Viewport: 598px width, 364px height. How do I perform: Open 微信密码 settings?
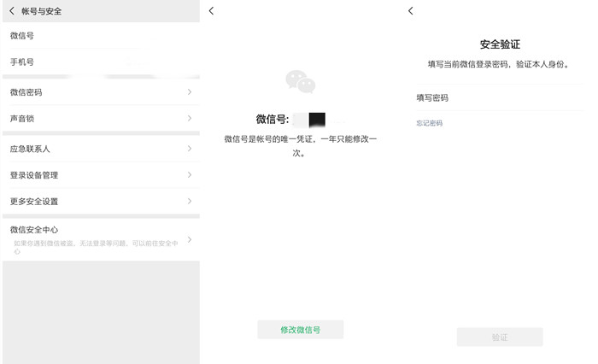point(101,92)
